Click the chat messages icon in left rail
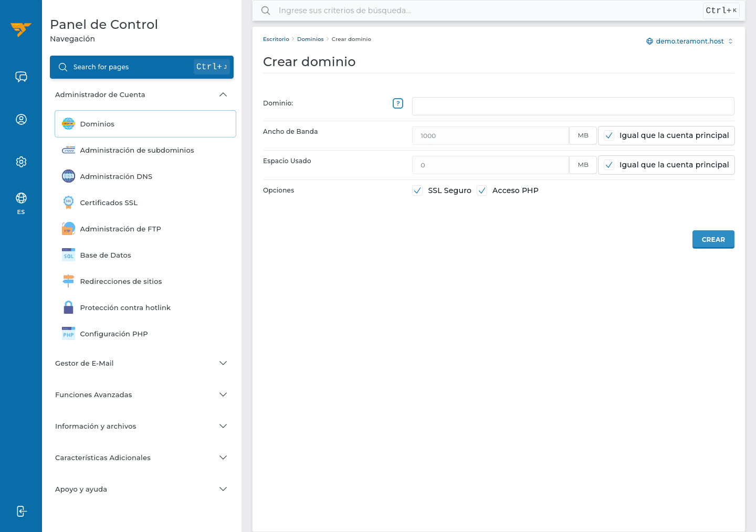756x532 pixels. [21, 77]
